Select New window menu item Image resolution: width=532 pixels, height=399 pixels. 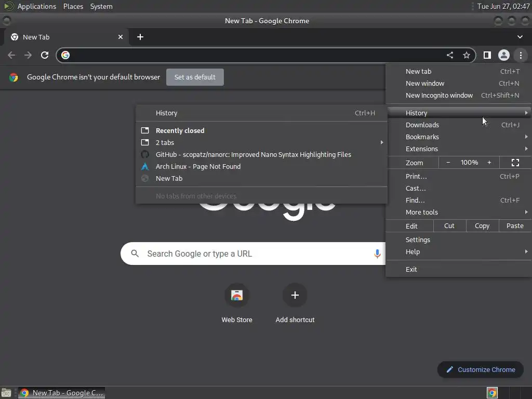459,84
